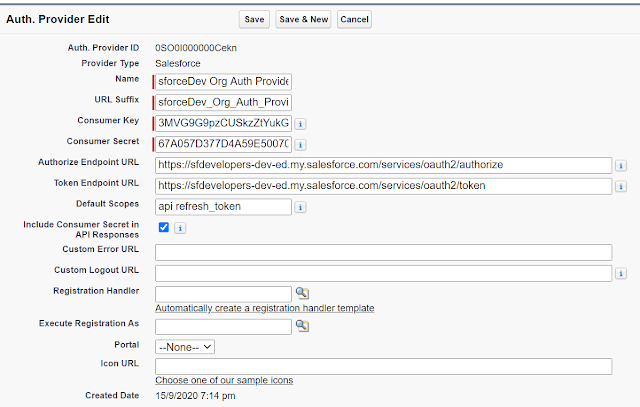The width and height of the screenshot is (640, 407).
Task: Click the Execute Registration As text field
Action: 223,327
